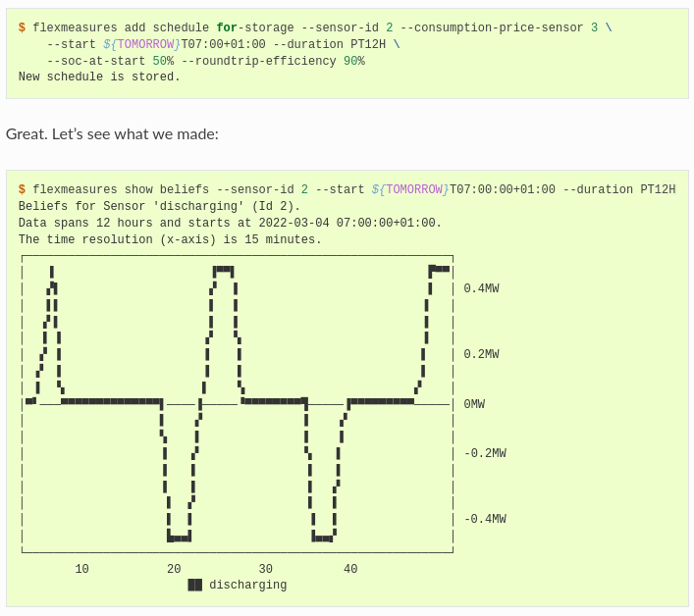Click the dark legend marker beside discharging
Viewport: 694px width, 616px height.
[x=194, y=585]
